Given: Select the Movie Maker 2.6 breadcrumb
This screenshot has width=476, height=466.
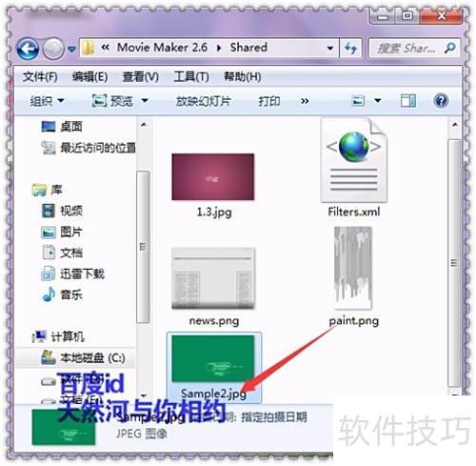Looking at the screenshot, I should pos(162,48).
